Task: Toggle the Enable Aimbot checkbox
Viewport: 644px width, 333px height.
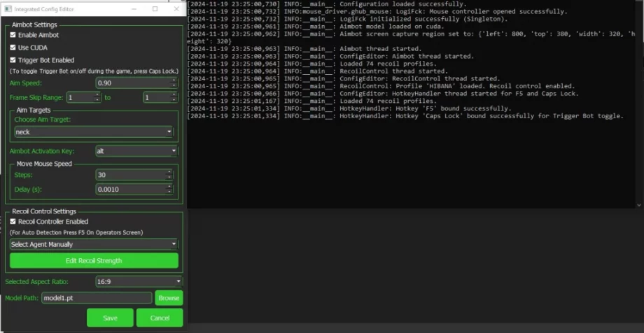Action: 13,35
